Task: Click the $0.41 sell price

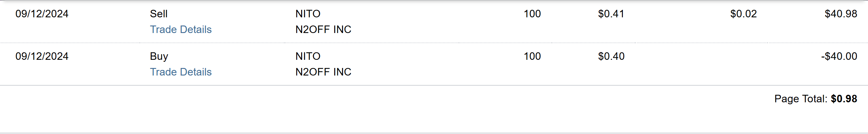Action: click(x=611, y=14)
